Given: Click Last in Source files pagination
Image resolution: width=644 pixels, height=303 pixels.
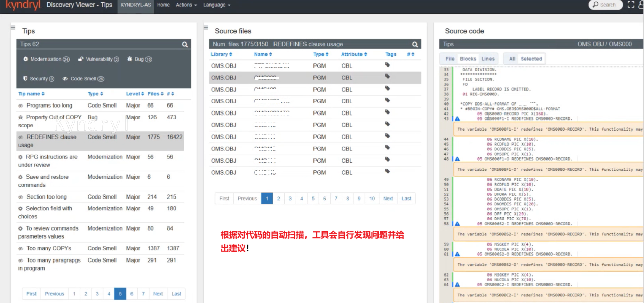Looking at the screenshot, I should 406,199.
